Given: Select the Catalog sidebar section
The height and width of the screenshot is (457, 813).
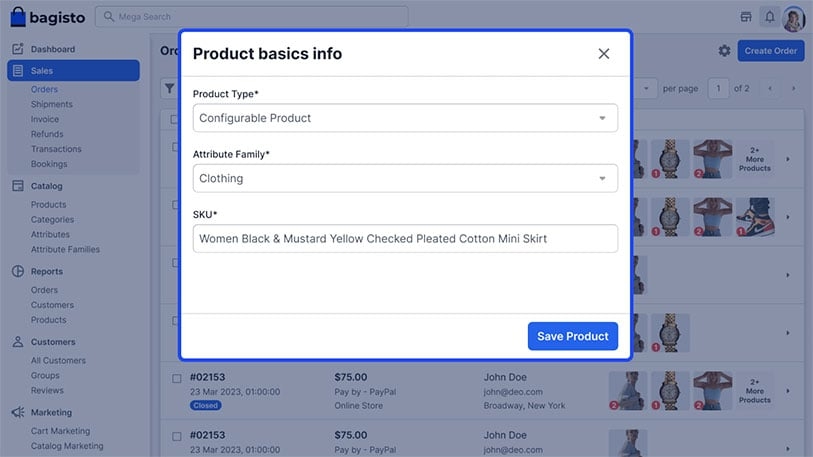Looking at the screenshot, I should (x=46, y=186).
